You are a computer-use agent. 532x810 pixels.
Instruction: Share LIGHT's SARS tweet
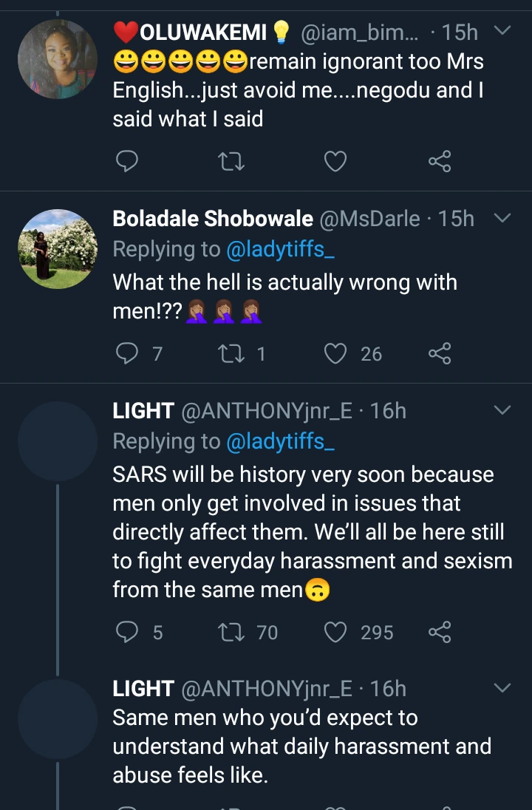[440, 632]
